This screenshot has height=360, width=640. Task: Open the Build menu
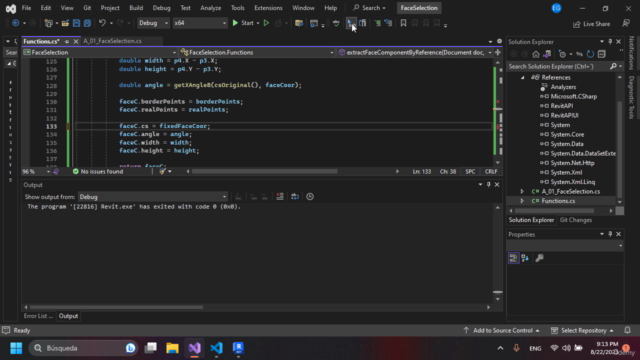(136, 8)
